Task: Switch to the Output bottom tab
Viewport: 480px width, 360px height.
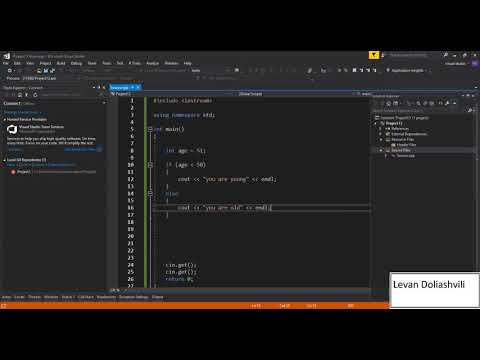Action: (157, 297)
